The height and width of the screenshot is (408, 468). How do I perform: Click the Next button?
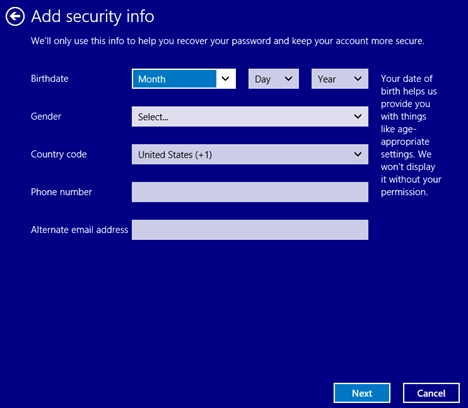(362, 393)
